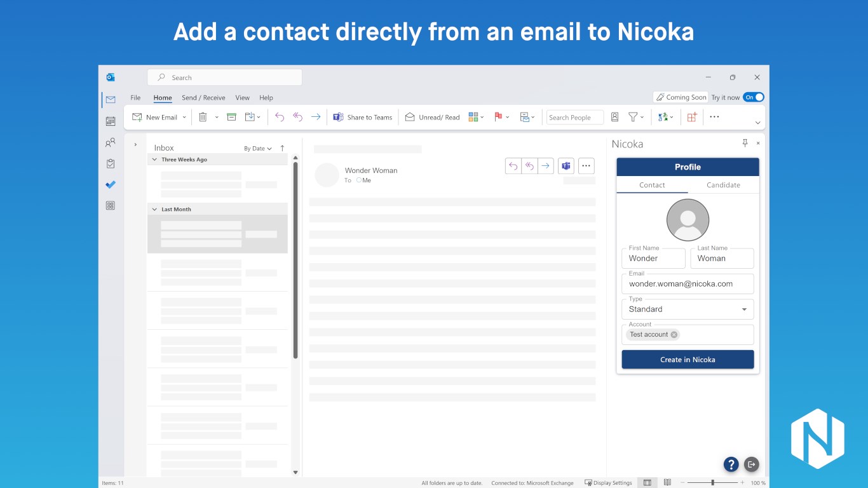
Task: Switch to the Candidate tab in Nicoka
Action: coord(723,185)
